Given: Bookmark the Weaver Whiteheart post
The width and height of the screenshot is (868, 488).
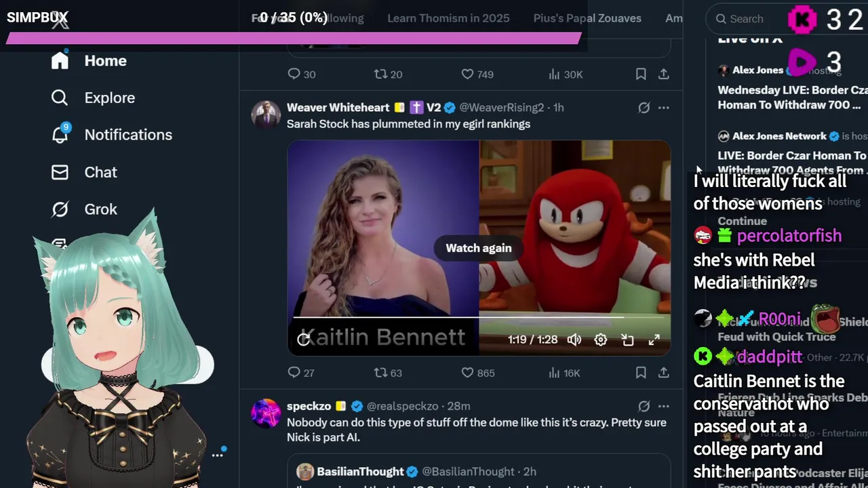Looking at the screenshot, I should [641, 373].
